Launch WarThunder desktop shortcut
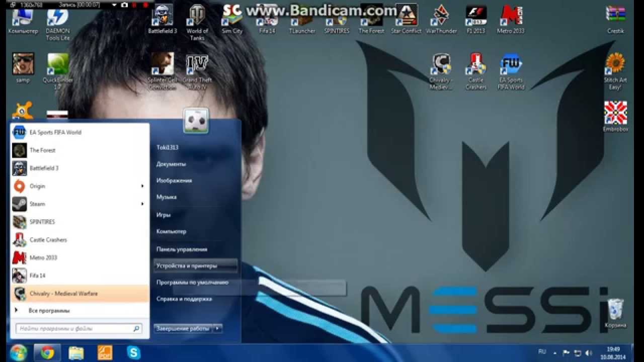Screen dimensions: 644x362 point(441,19)
